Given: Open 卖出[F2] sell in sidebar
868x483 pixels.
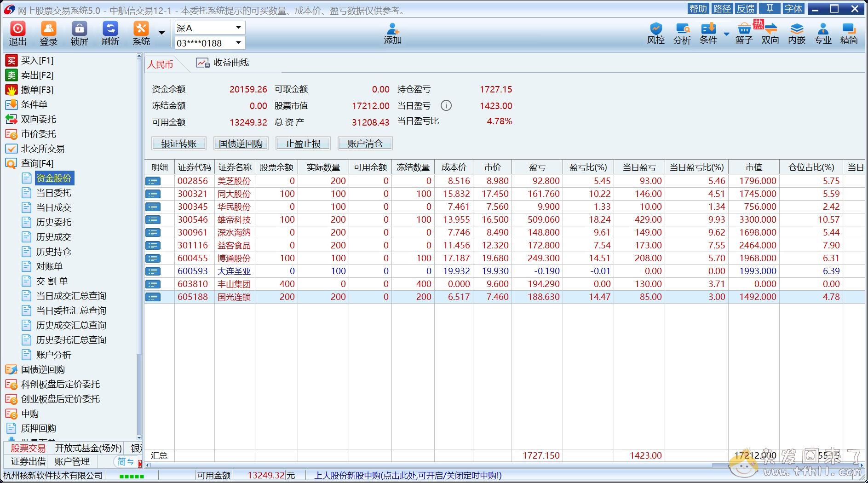Looking at the screenshot, I should (29, 75).
